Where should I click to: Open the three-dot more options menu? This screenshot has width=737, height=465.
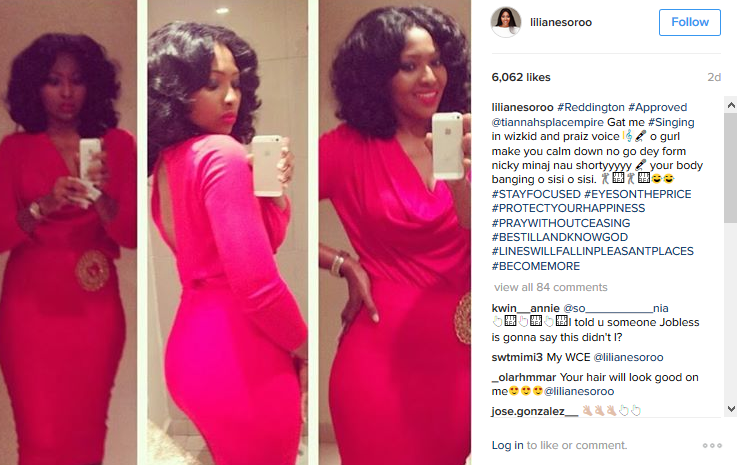[712, 445]
